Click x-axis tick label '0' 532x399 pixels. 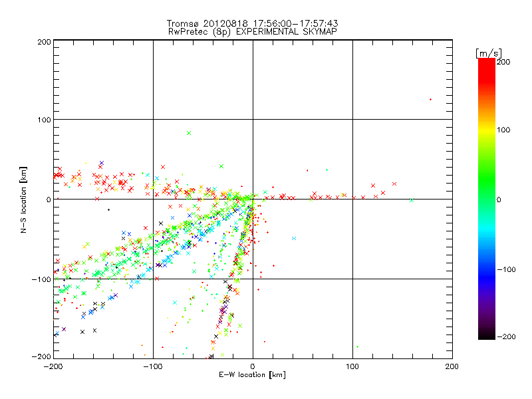[253, 366]
